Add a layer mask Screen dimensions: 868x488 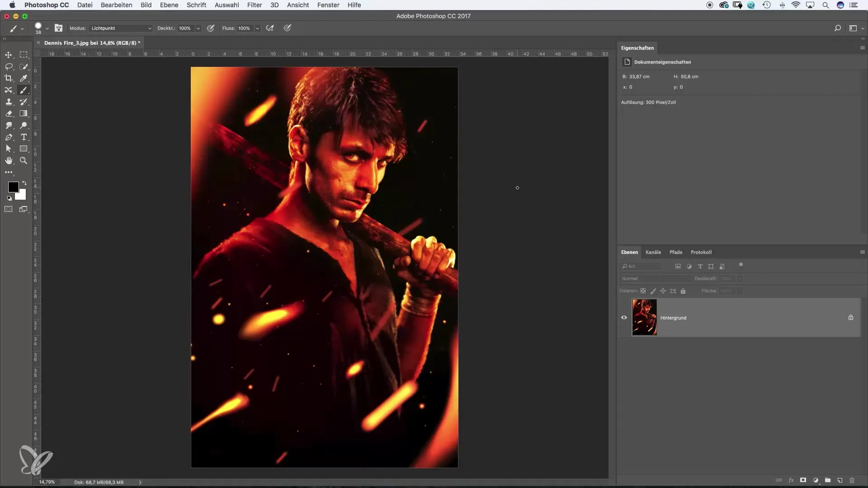coord(803,480)
